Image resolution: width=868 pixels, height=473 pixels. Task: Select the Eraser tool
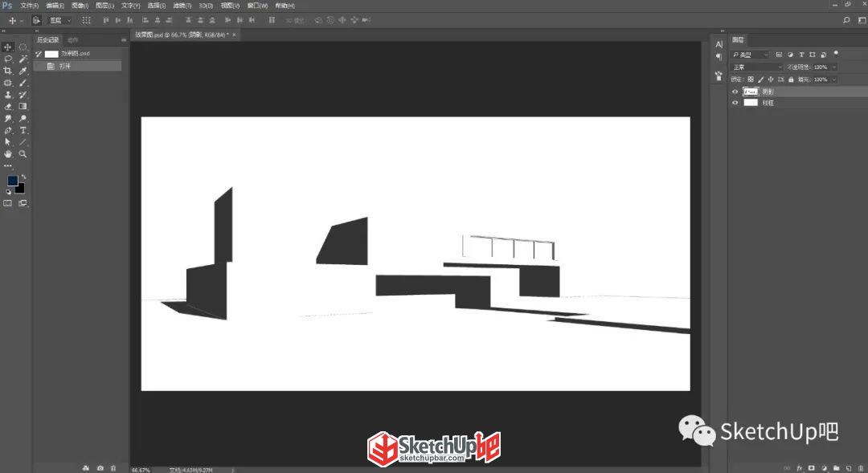(x=8, y=106)
